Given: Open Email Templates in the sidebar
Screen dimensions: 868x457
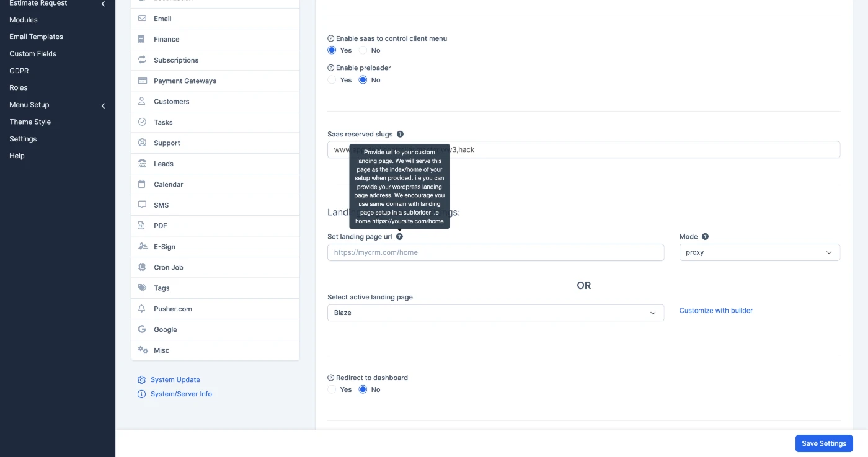Looking at the screenshot, I should pos(36,37).
